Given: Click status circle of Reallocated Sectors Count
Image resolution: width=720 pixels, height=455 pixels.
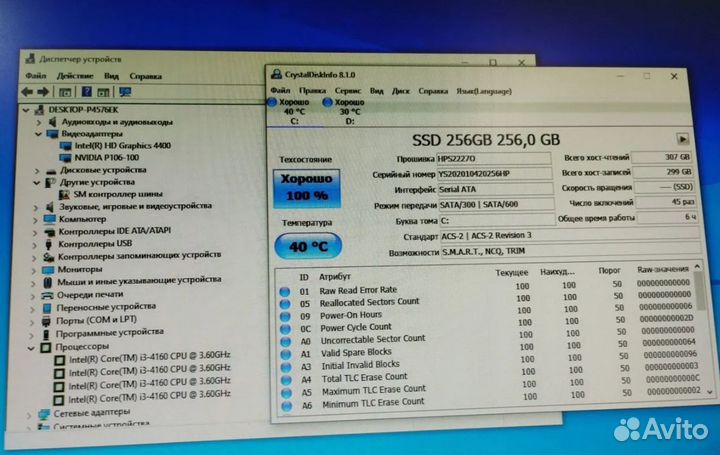Looking at the screenshot, I should 285,304.
